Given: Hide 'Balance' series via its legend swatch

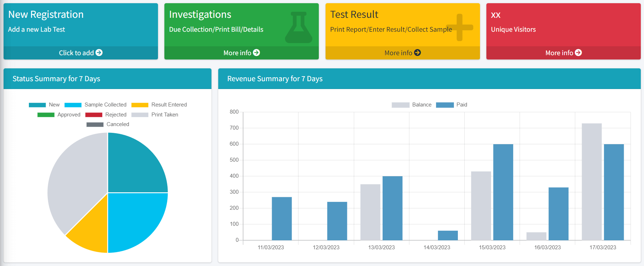Looking at the screenshot, I should click(400, 105).
